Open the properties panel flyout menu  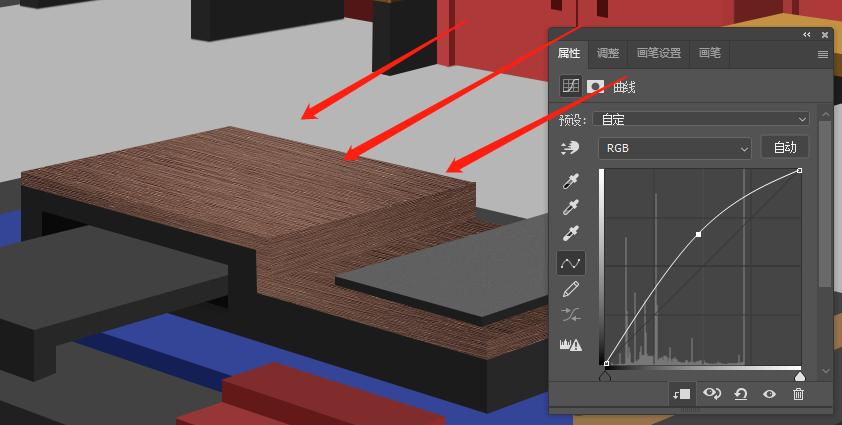tap(823, 54)
